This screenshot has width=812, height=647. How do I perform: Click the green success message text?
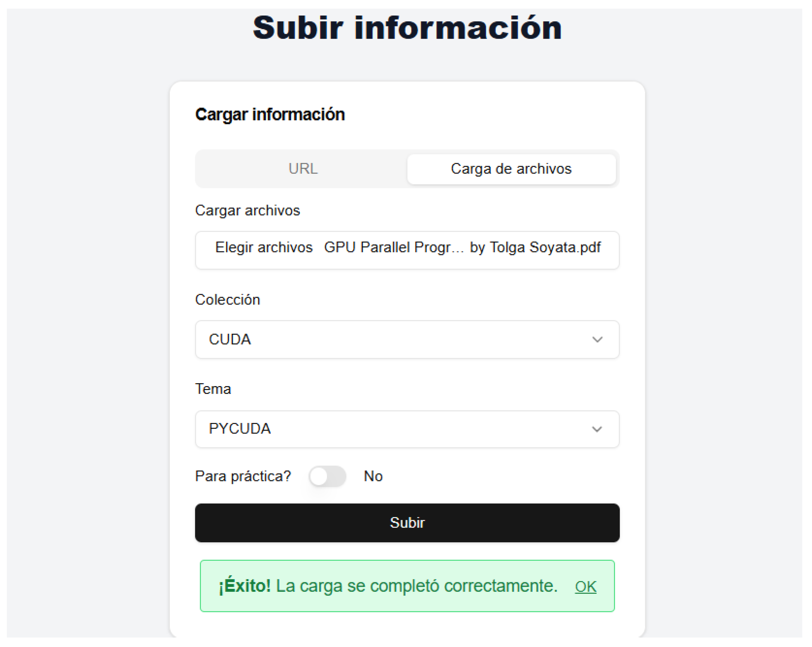tap(417, 586)
